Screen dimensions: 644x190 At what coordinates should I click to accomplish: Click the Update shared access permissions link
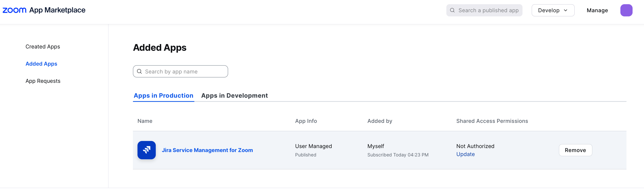(465, 154)
